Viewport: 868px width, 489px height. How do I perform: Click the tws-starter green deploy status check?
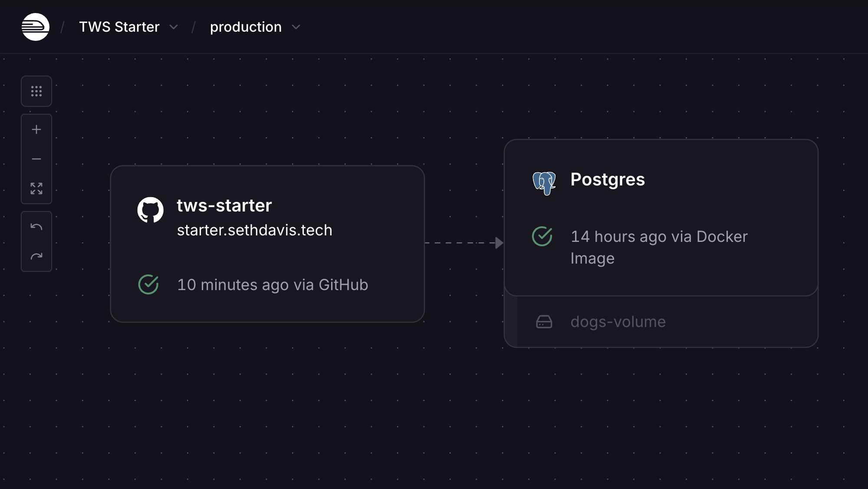pyautogui.click(x=148, y=285)
